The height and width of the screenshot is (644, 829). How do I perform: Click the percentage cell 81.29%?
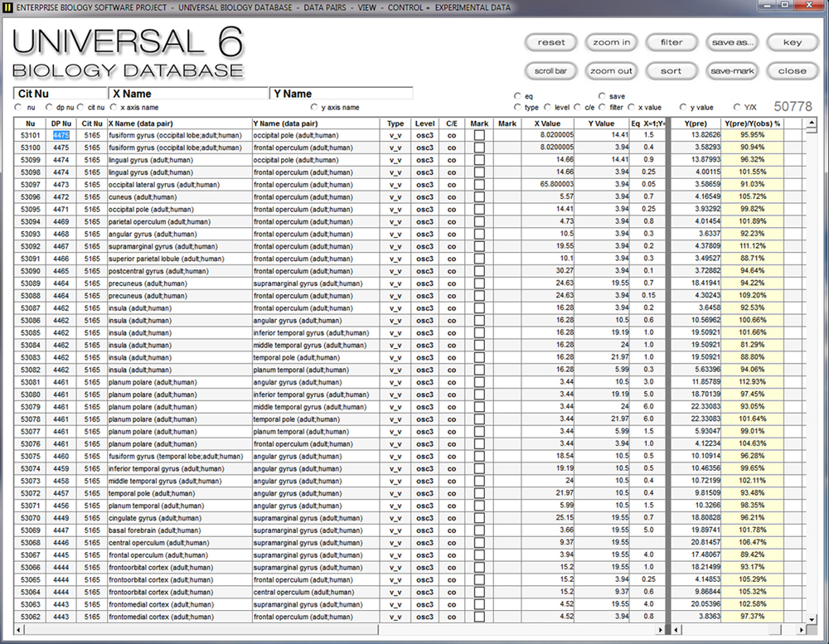pyautogui.click(x=753, y=346)
